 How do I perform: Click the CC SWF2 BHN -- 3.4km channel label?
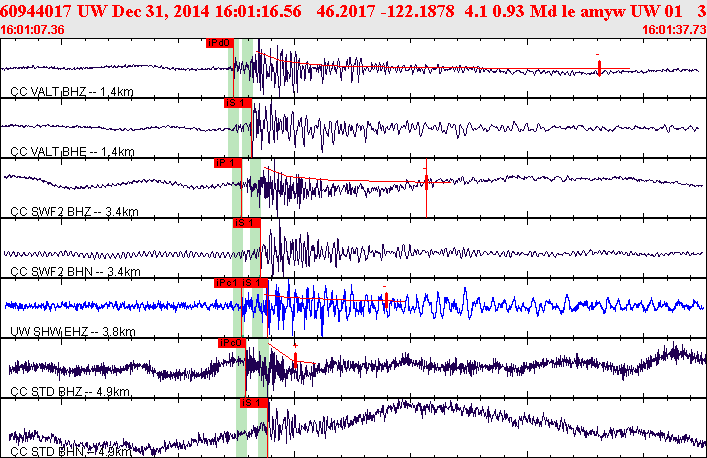75,271
